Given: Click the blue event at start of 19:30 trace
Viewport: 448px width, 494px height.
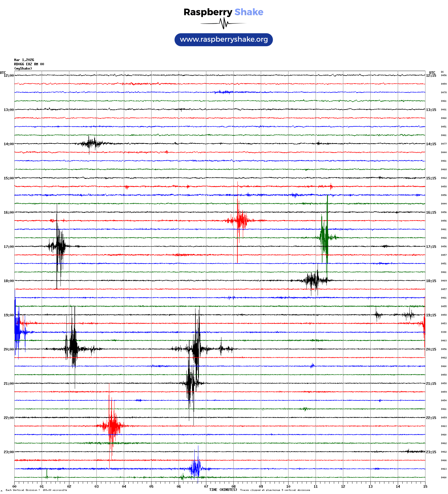Looking at the screenshot, I should (x=18, y=332).
